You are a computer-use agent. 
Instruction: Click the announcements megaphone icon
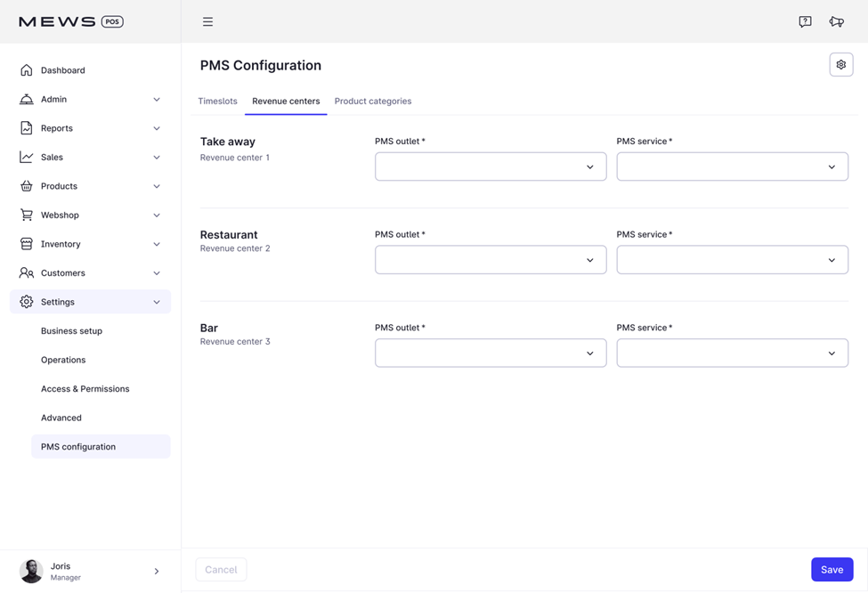(x=836, y=22)
